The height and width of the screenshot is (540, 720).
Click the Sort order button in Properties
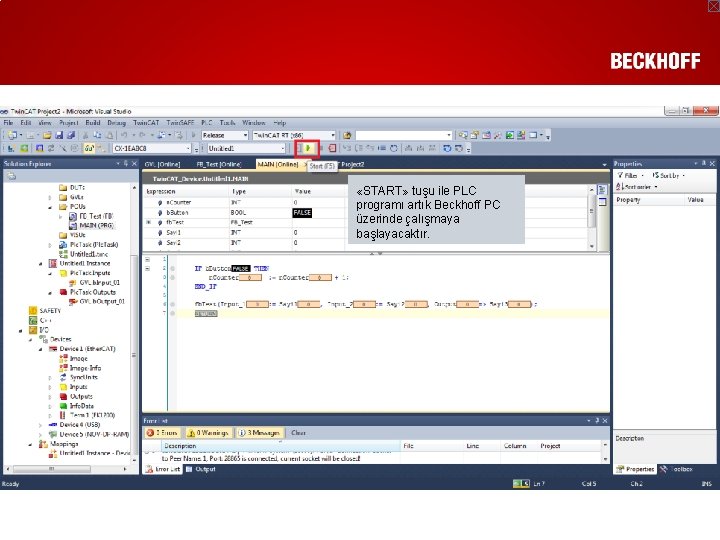pos(636,187)
